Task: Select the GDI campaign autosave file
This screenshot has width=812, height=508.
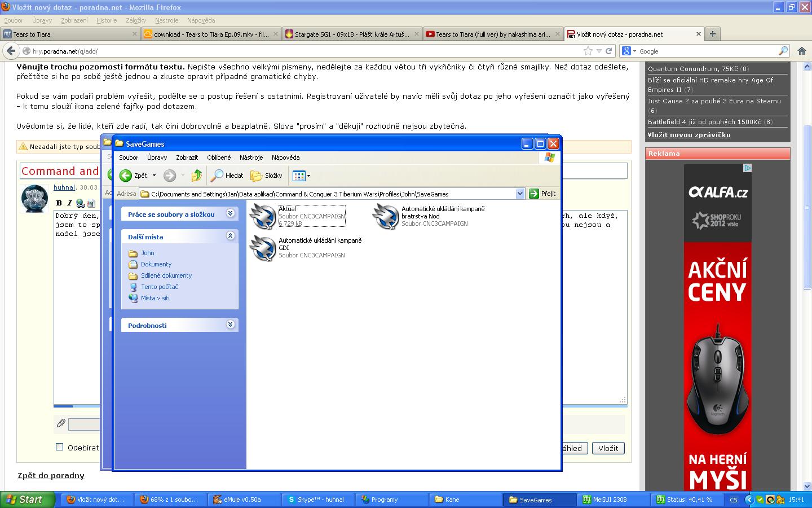Action: pyautogui.click(x=263, y=248)
